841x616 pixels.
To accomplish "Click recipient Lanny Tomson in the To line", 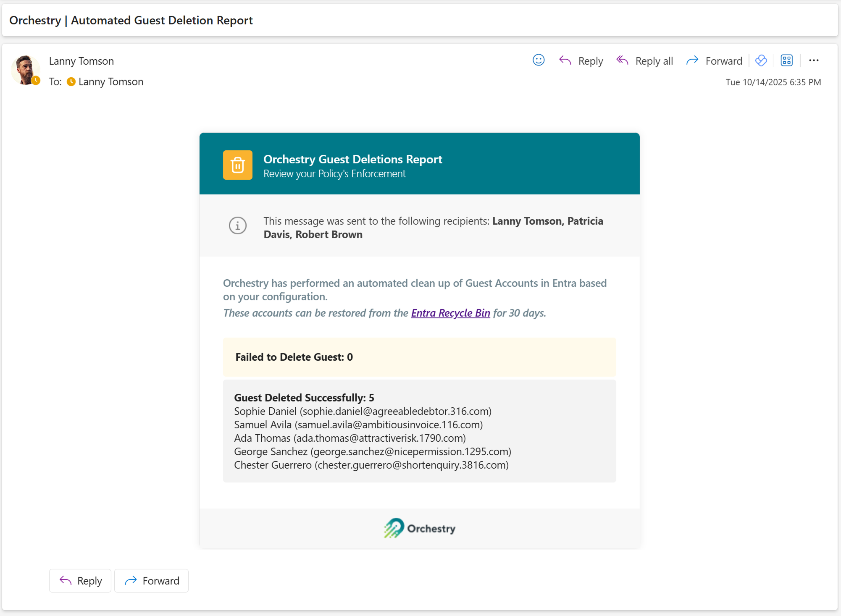I will click(111, 81).
